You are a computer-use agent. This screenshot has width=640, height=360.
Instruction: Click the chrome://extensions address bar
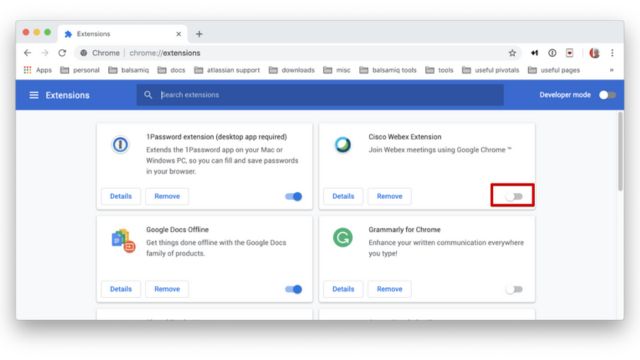(298, 53)
